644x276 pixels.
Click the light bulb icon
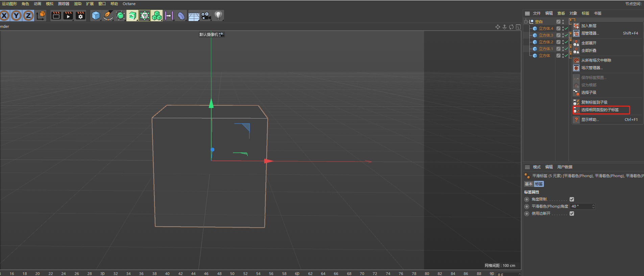(x=218, y=16)
